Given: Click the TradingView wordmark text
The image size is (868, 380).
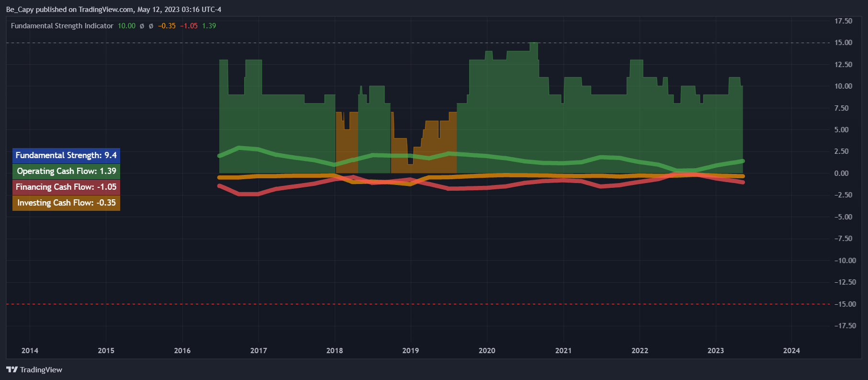Looking at the screenshot, I should pyautogui.click(x=41, y=369).
